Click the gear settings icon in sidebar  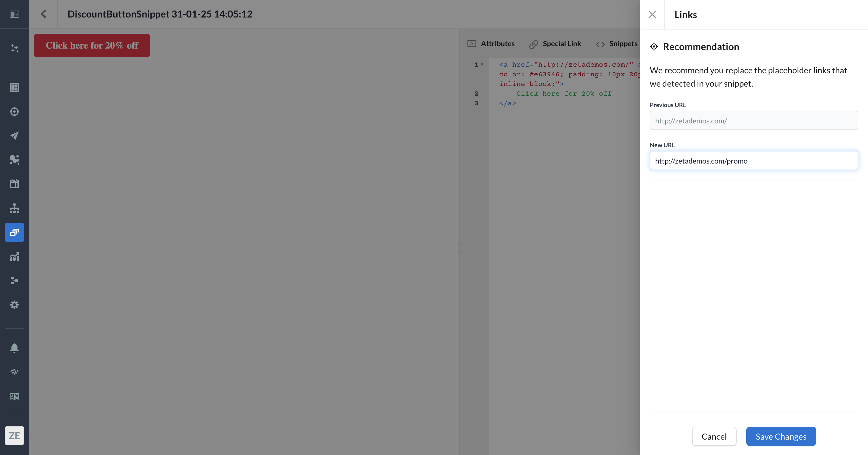point(14,304)
